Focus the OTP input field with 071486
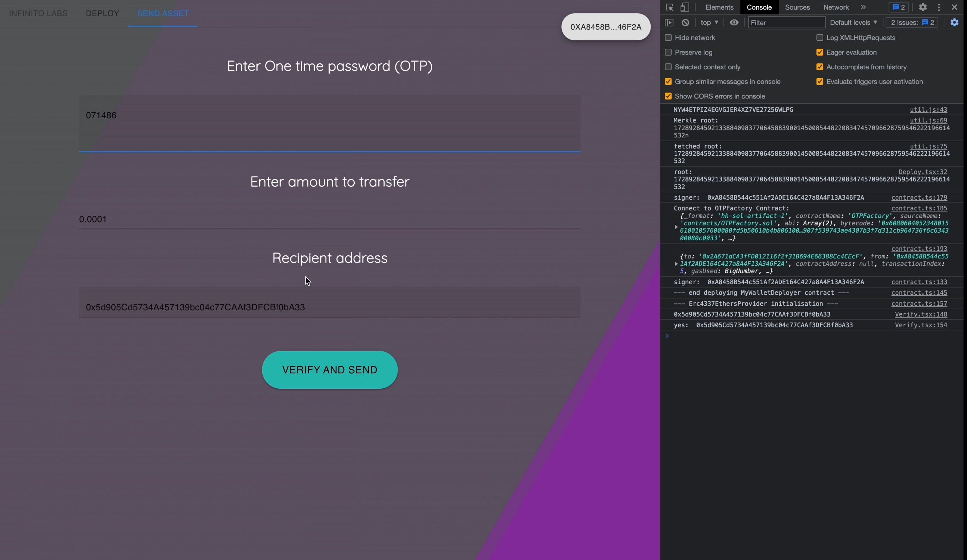 (x=330, y=123)
